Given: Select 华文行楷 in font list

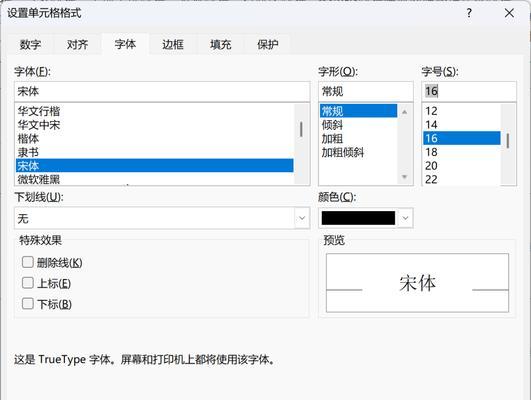Looking at the screenshot, I should [x=155, y=111].
